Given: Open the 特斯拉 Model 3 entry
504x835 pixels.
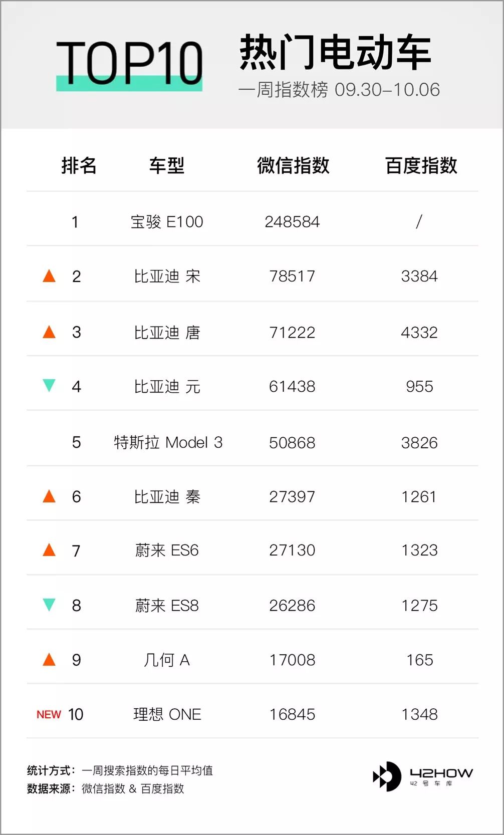Looking at the screenshot, I should (168, 442).
